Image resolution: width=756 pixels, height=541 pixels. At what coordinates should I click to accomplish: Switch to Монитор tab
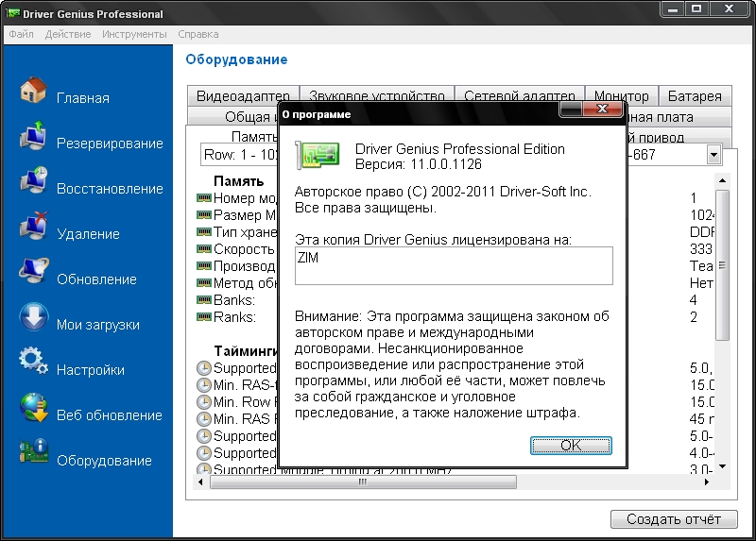[622, 96]
